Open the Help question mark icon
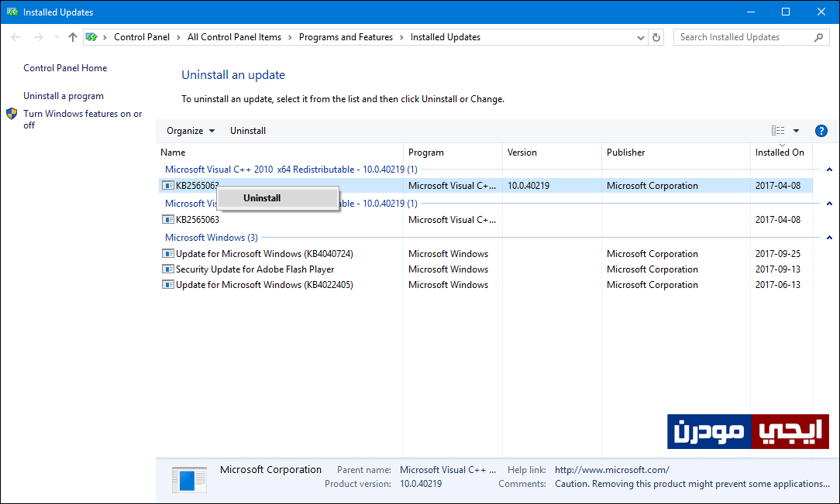This screenshot has width=840, height=504. coord(821,131)
